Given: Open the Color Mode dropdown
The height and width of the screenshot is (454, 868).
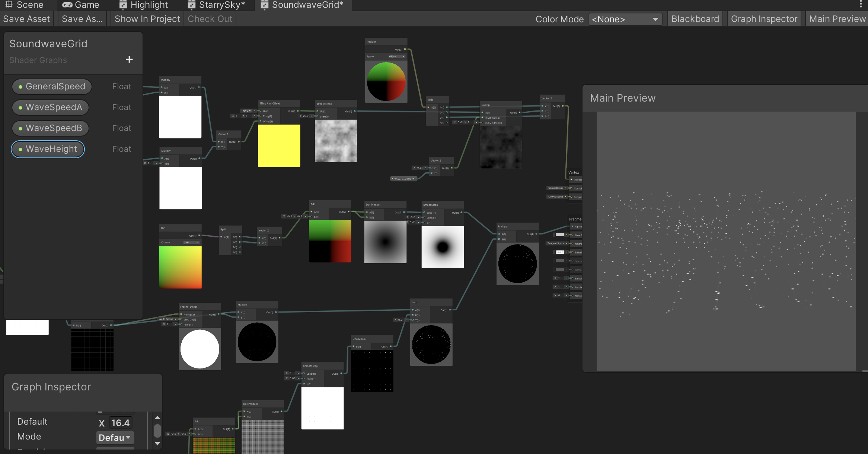Looking at the screenshot, I should click(625, 19).
